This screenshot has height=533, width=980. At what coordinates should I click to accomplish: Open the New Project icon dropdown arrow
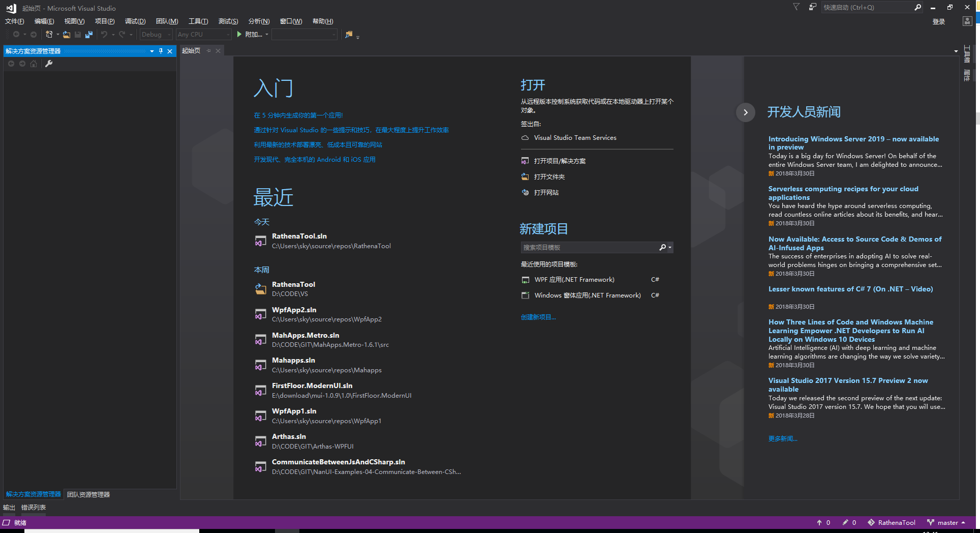[58, 35]
